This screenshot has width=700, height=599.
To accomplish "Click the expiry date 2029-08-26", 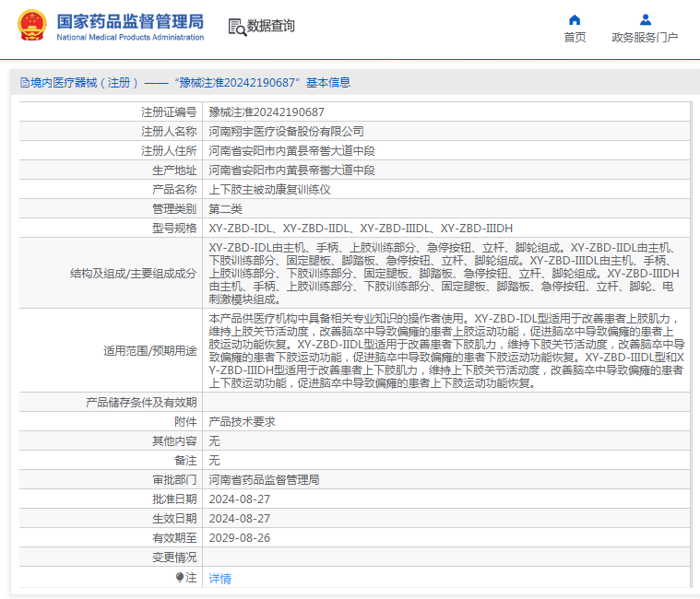I will pyautogui.click(x=239, y=538).
